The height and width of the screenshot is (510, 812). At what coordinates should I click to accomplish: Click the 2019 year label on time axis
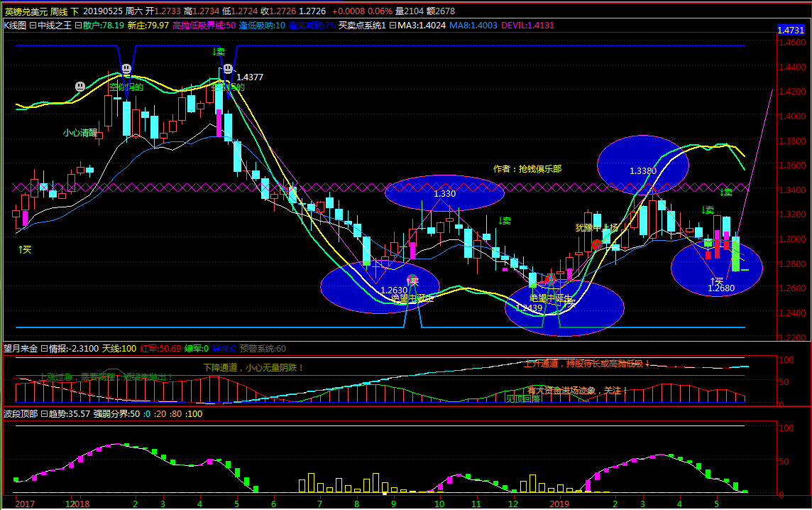coord(559,504)
